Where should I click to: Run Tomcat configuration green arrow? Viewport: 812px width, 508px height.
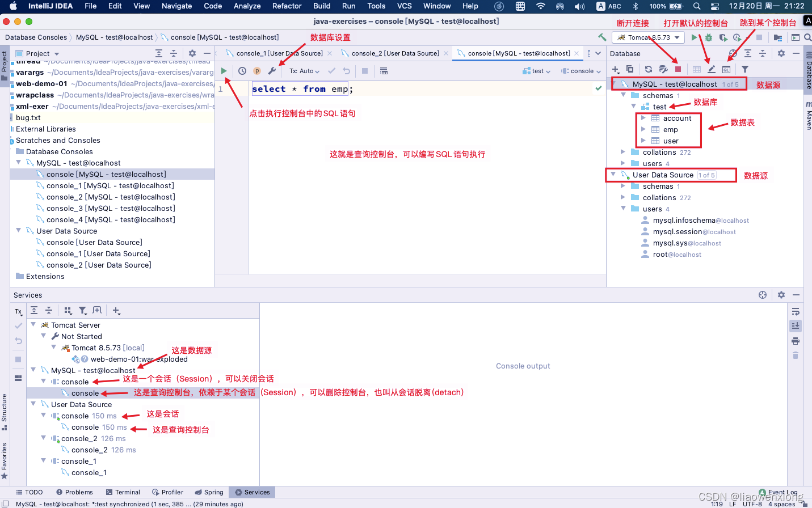click(694, 37)
